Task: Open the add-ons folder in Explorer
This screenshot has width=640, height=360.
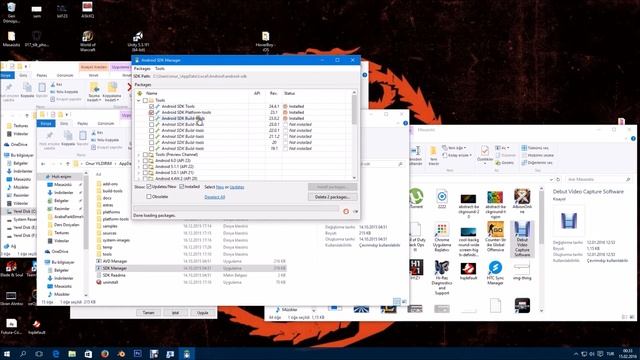Action: [110, 184]
